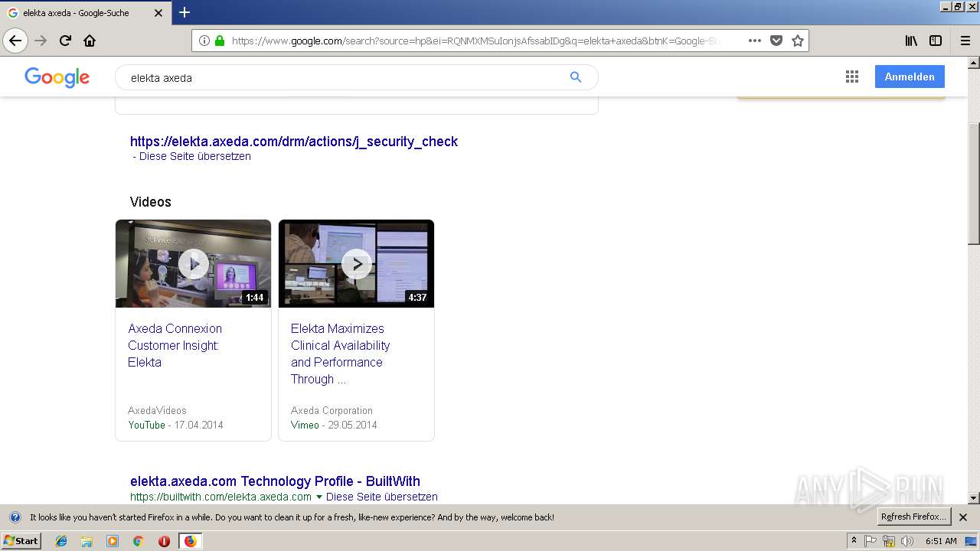Launch Chrome from the taskbar
Viewport: 980px width, 551px height.
[x=138, y=541]
